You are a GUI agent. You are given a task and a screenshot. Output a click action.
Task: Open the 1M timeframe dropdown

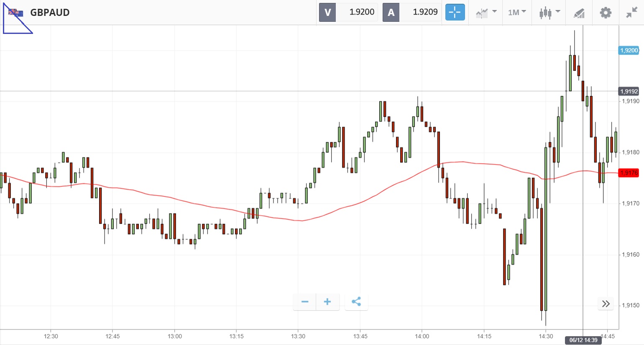[x=517, y=13]
